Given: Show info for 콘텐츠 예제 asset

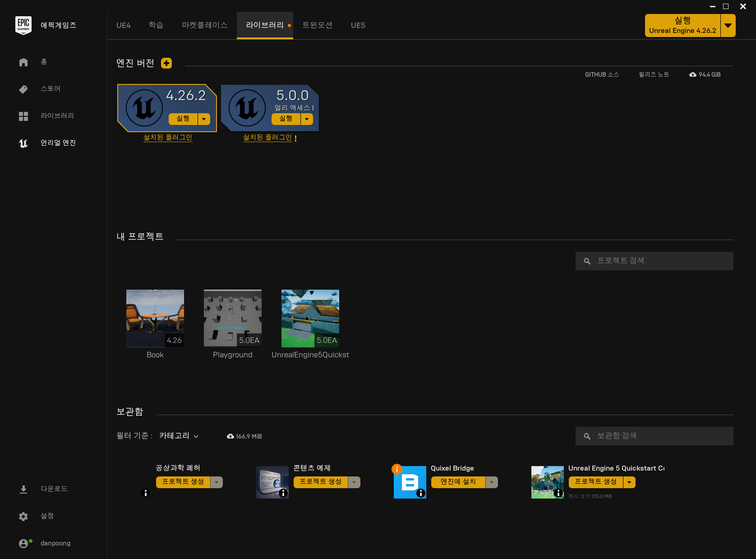Looking at the screenshot, I should [x=283, y=493].
